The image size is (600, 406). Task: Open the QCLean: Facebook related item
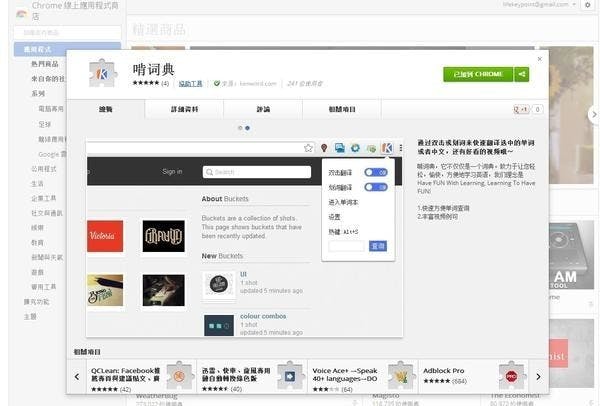pyautogui.click(x=141, y=377)
